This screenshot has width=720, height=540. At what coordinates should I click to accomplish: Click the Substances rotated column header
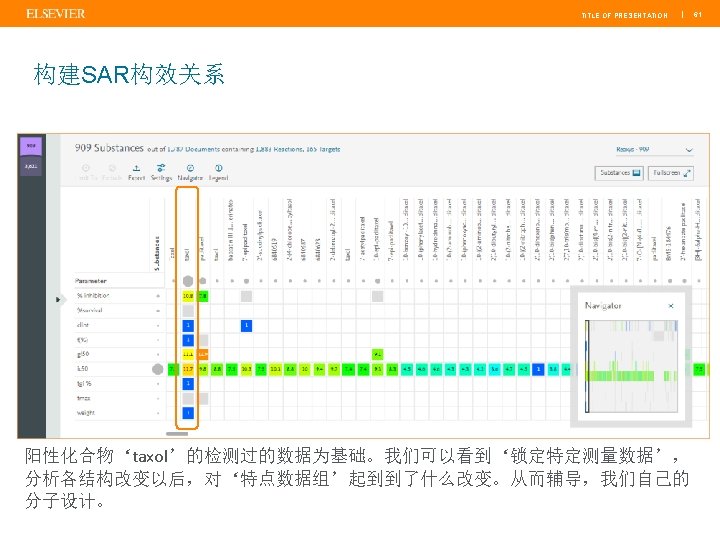point(157,253)
